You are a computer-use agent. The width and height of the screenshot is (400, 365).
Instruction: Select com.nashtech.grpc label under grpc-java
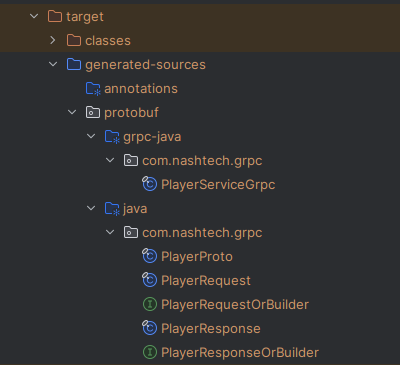202,161
